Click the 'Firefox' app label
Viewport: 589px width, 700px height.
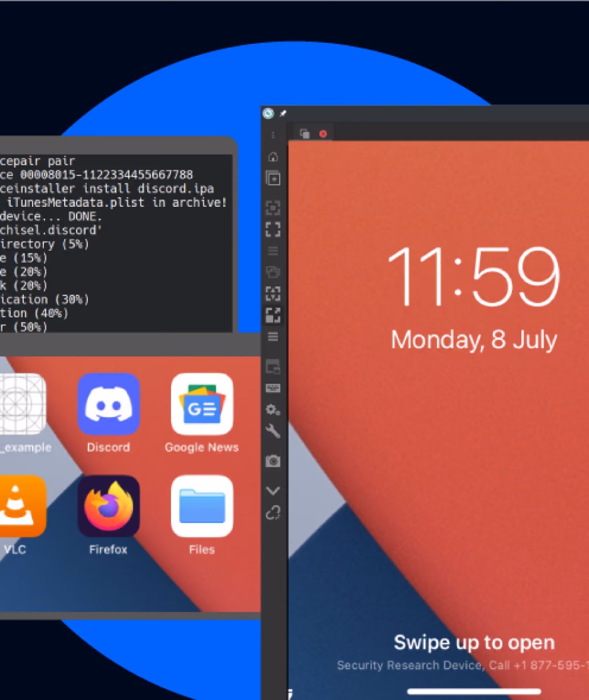click(109, 550)
